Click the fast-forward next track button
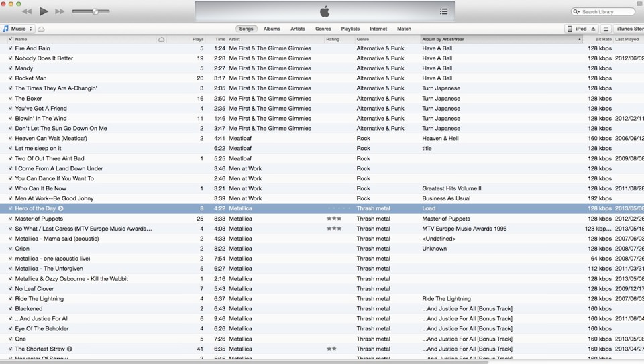The image size is (644, 364). pyautogui.click(x=60, y=11)
